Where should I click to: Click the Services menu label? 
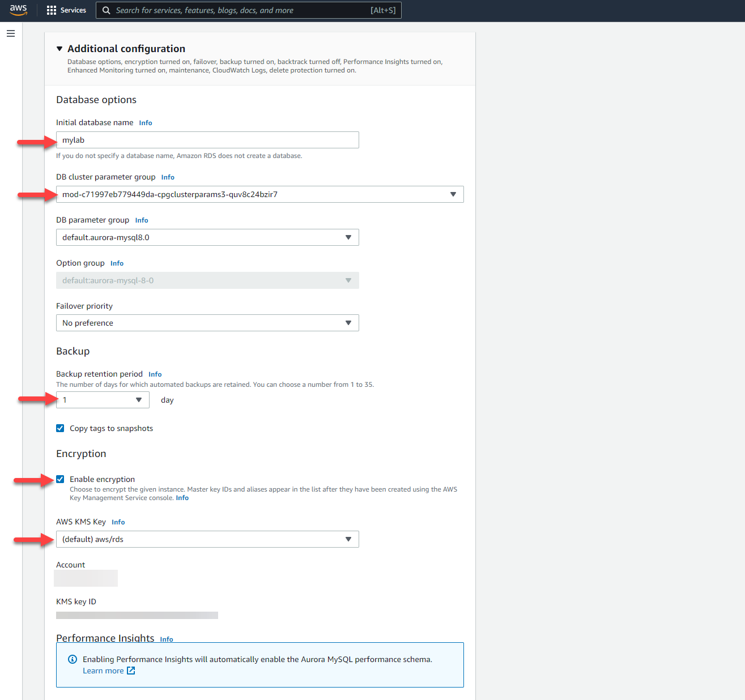click(x=73, y=10)
